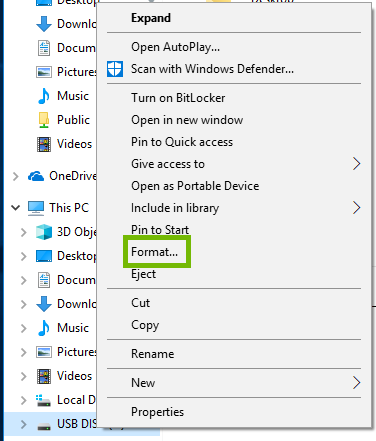376x441 pixels.
Task: Expand Desktop node under This PC
Action: pos(23,256)
